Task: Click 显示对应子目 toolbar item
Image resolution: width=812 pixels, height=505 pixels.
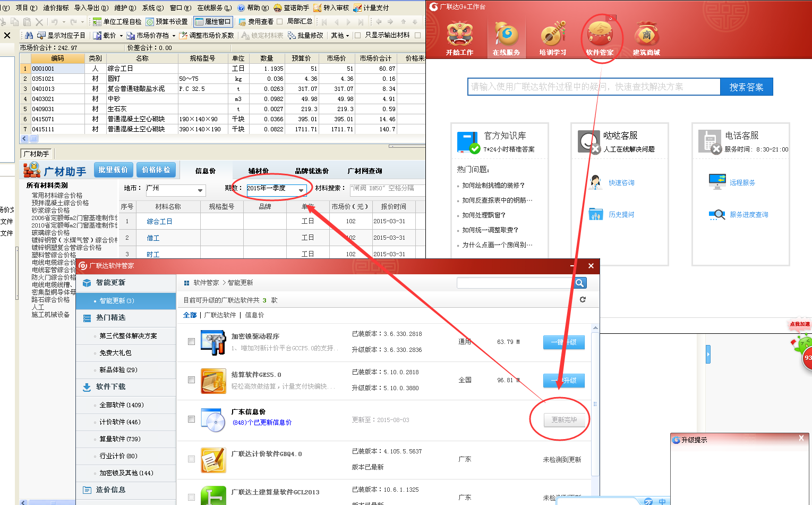Action: [61, 36]
